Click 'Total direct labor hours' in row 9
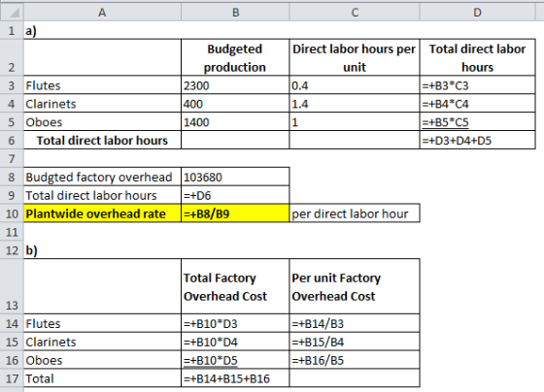 click(x=102, y=195)
